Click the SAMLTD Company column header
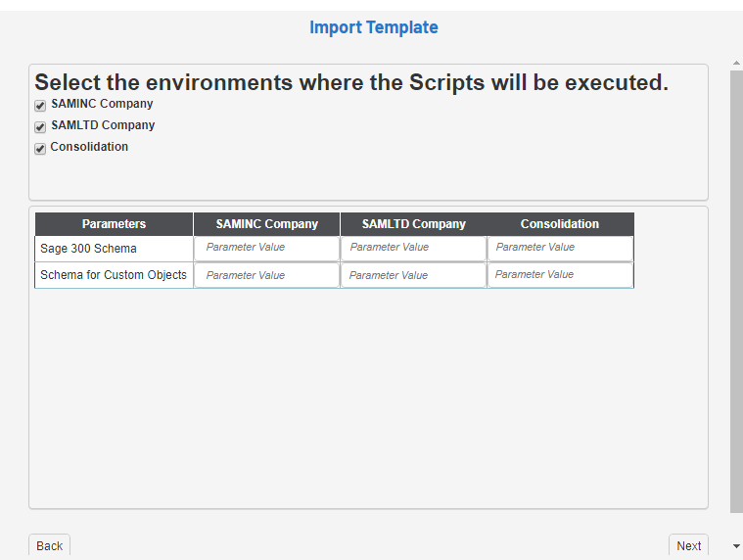The image size is (743, 560). point(413,224)
